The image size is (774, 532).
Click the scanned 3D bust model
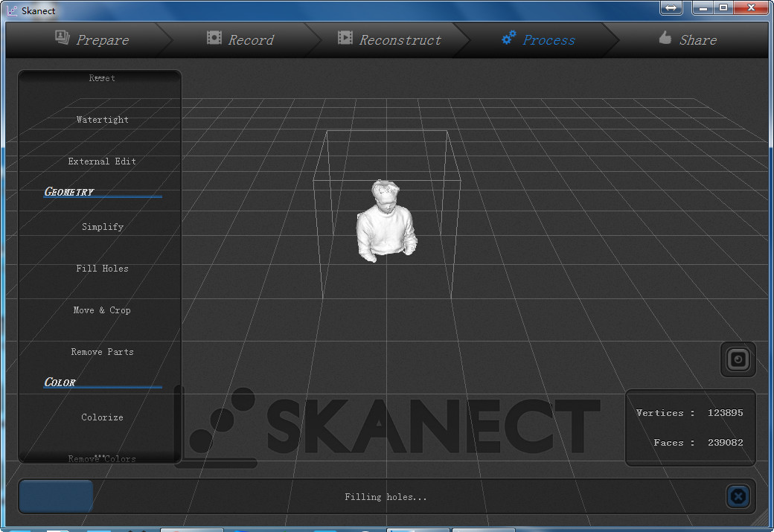386,221
